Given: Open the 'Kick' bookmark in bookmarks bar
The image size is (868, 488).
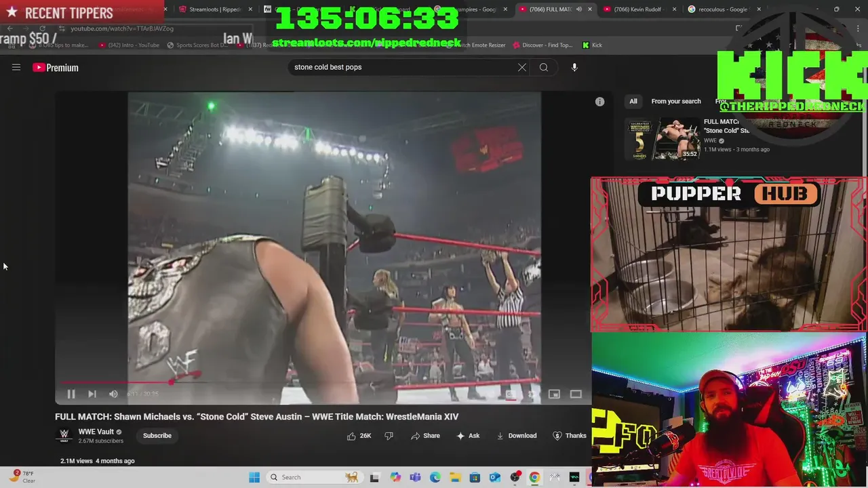Looking at the screenshot, I should coord(592,45).
